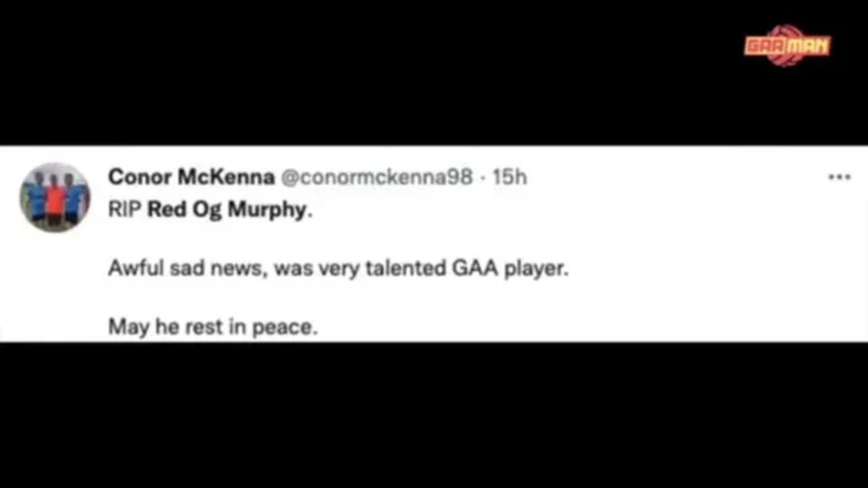The image size is (868, 488).
Task: Open Conor McKenna's round profile picture
Action: (55, 197)
